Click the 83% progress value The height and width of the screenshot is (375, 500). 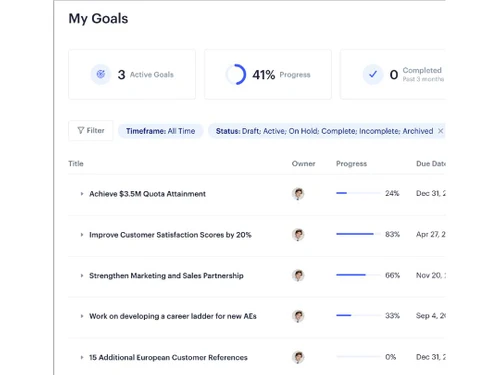(392, 234)
